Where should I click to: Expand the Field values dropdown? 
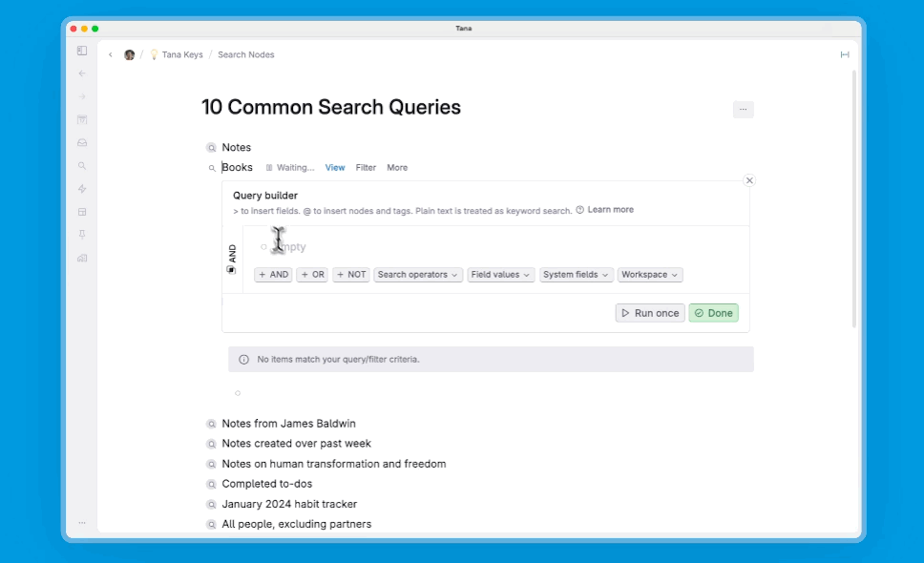tap(501, 275)
